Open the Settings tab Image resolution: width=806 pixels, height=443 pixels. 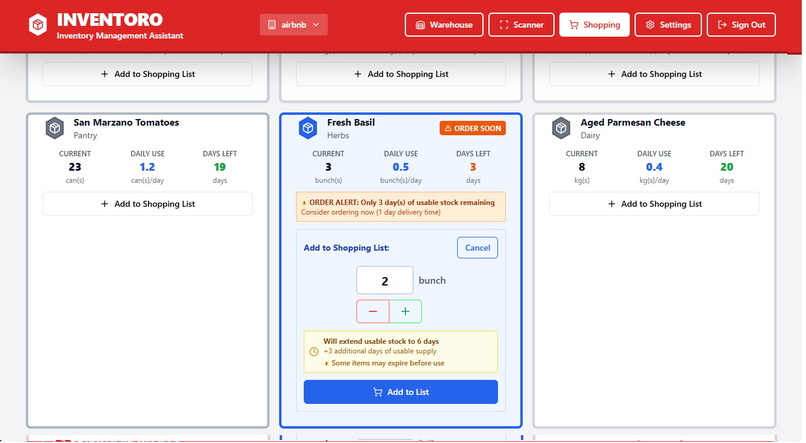[x=668, y=25]
